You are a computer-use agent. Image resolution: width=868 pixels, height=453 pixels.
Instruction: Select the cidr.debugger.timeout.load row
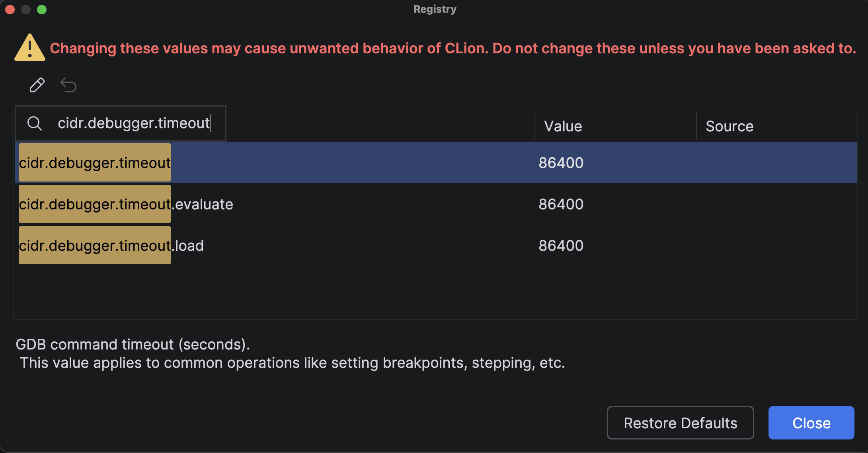tap(318, 245)
